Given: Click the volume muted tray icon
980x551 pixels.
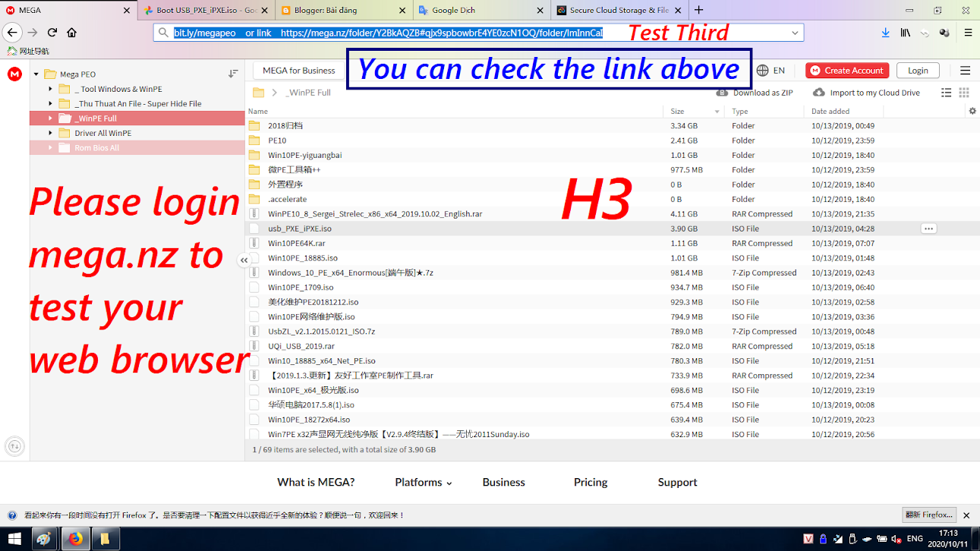Looking at the screenshot, I should (897, 539).
